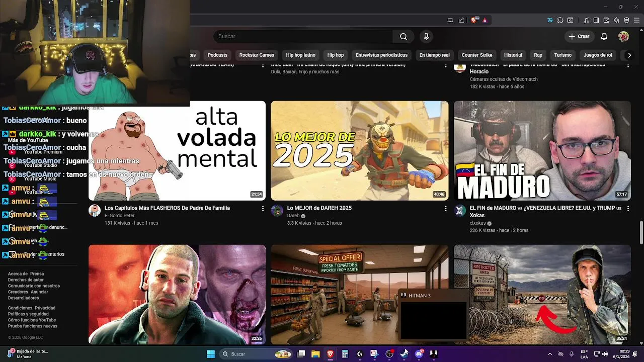Open the Brave hamburger main menu
Viewport: 644px width, 362px height.
tap(637, 20)
